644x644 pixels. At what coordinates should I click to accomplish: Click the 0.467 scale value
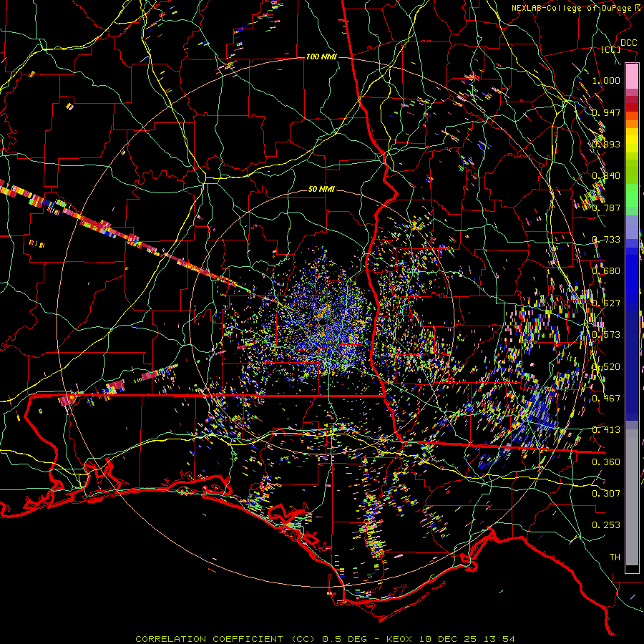pyautogui.click(x=606, y=399)
